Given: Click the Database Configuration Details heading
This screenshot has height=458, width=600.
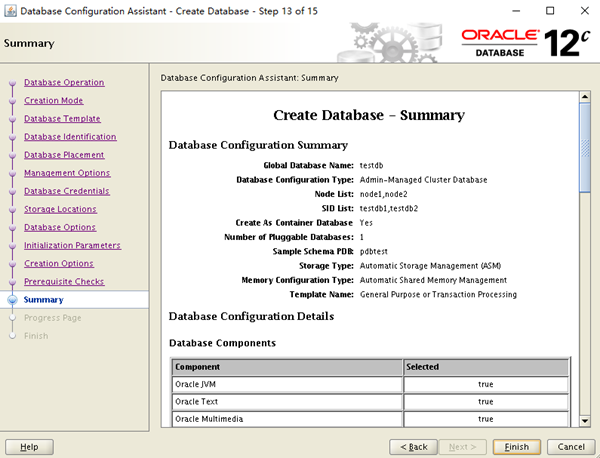Looking at the screenshot, I should point(251,316).
